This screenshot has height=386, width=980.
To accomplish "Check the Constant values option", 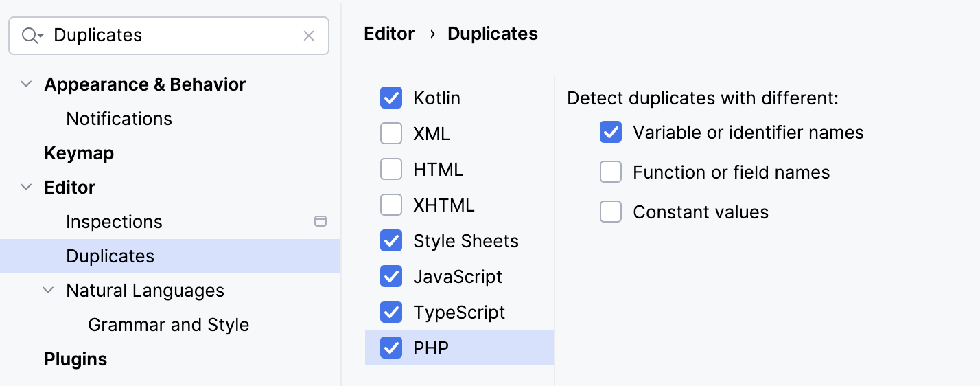I will pos(611,212).
